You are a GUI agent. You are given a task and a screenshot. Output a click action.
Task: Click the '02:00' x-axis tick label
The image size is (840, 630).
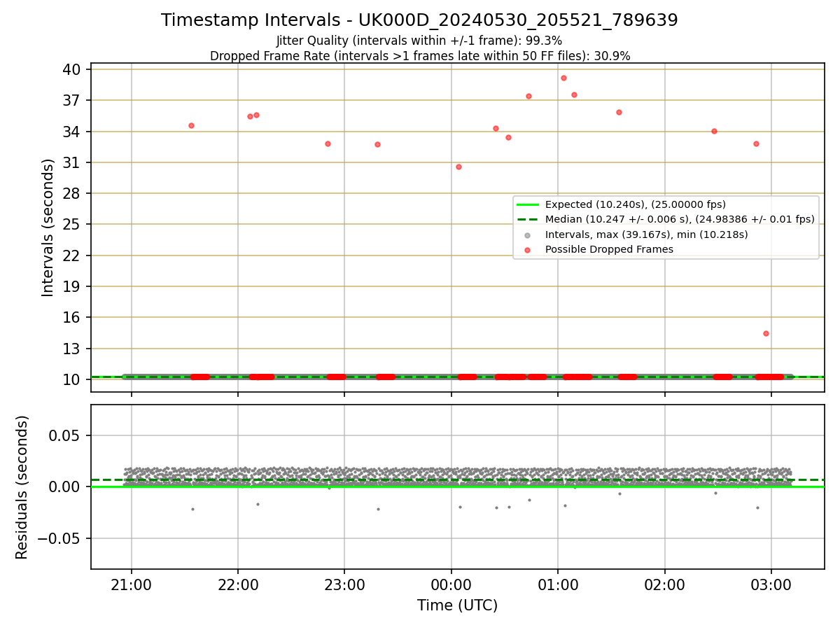(x=664, y=584)
